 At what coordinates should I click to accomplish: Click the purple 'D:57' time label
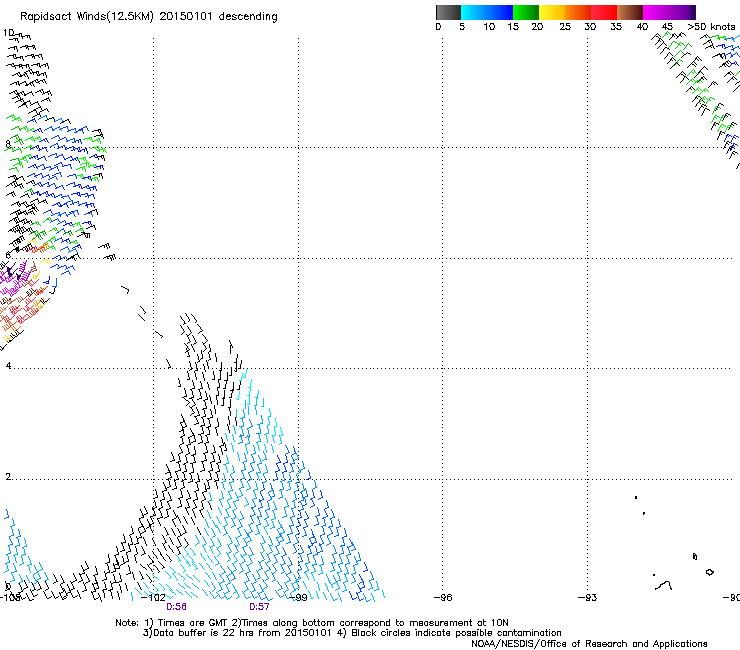pyautogui.click(x=259, y=607)
